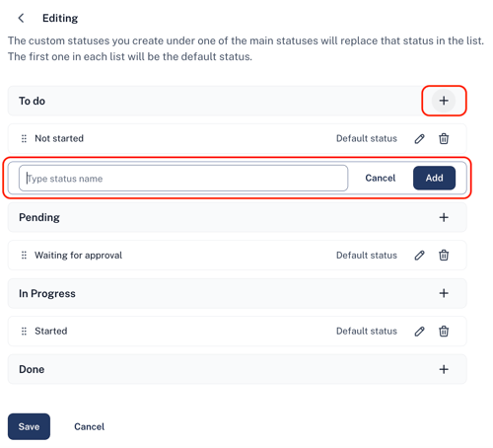Viewport: 493px width, 448px height.
Task: Grab the drag handle for Waiting for approval
Action: [x=24, y=256]
